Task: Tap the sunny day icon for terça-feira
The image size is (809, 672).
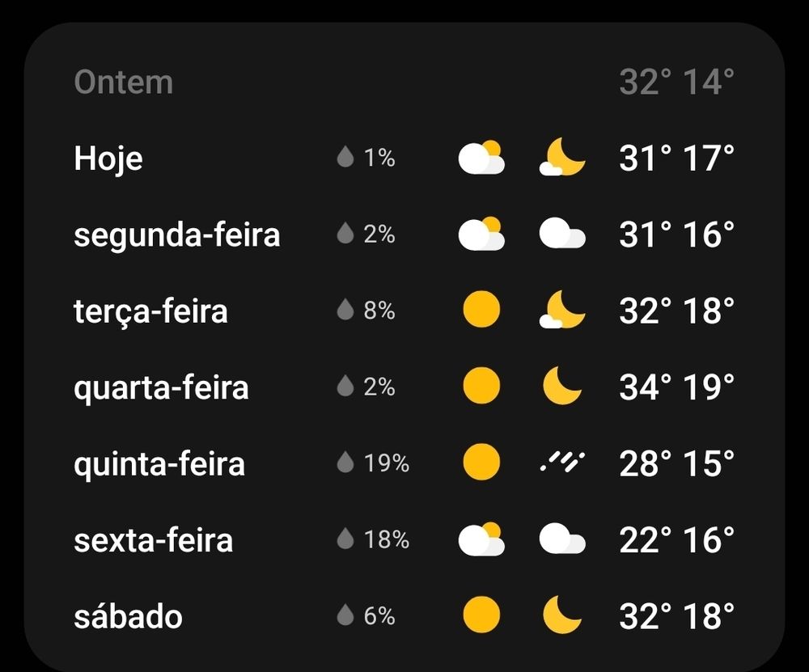Action: point(481,310)
